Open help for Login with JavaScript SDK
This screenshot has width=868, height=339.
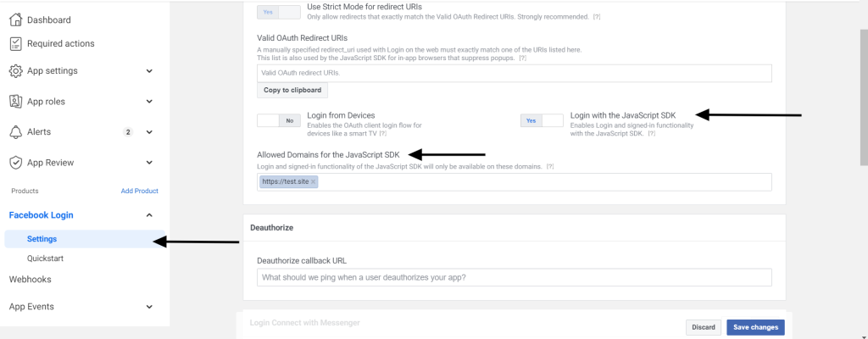click(x=652, y=134)
